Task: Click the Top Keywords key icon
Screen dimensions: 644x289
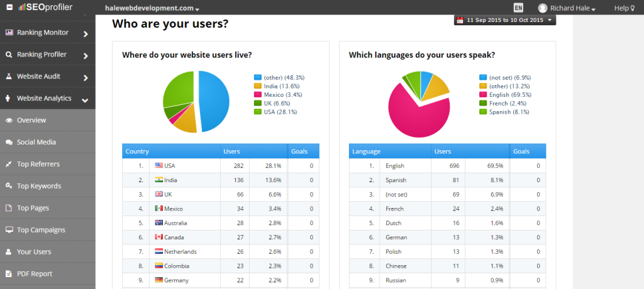Action: point(9,186)
